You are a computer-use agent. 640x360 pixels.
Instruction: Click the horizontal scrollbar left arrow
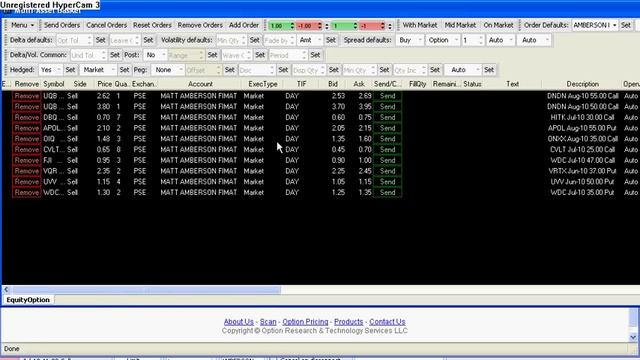(6, 290)
